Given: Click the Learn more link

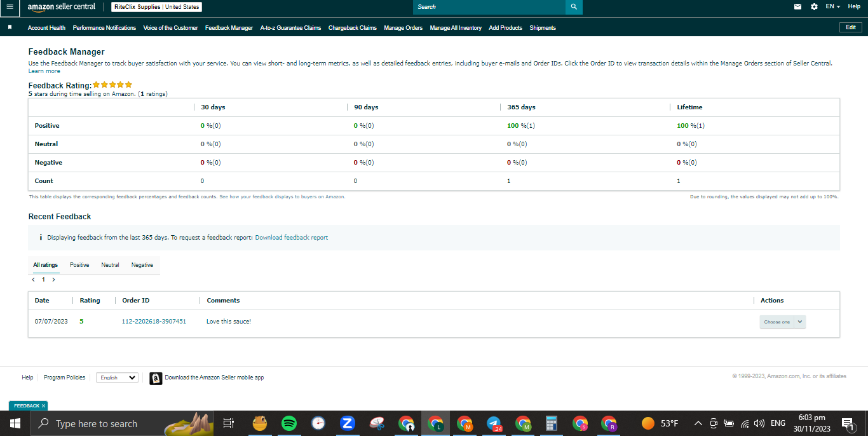Looking at the screenshot, I should [44, 71].
